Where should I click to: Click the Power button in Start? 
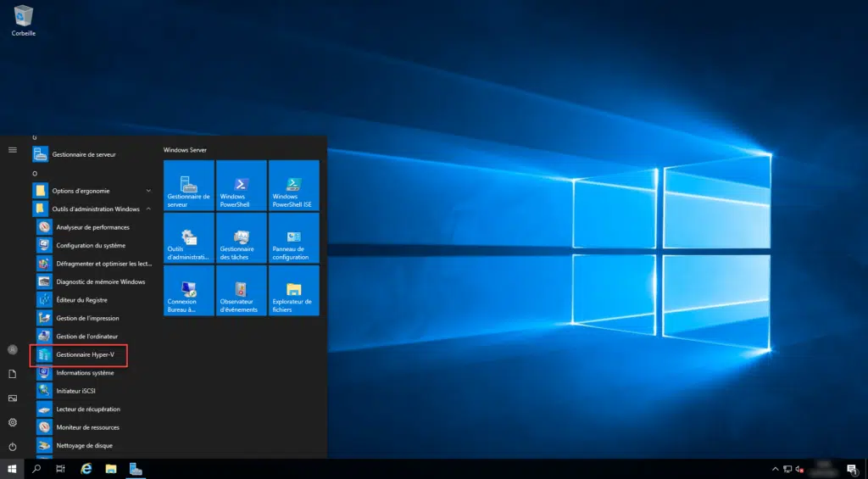12,447
